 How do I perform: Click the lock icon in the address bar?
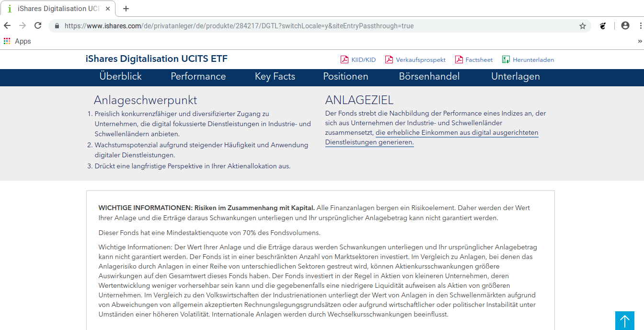(57, 26)
